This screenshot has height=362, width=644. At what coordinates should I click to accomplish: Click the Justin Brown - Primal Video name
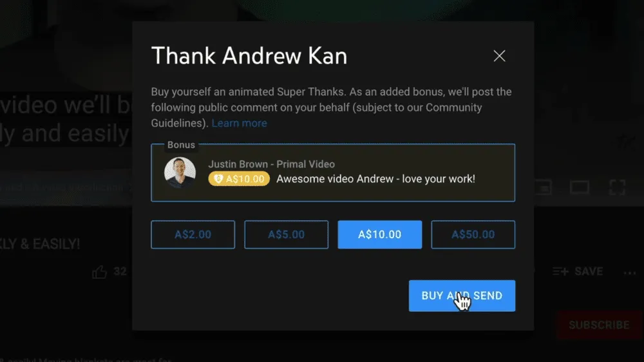(272, 164)
